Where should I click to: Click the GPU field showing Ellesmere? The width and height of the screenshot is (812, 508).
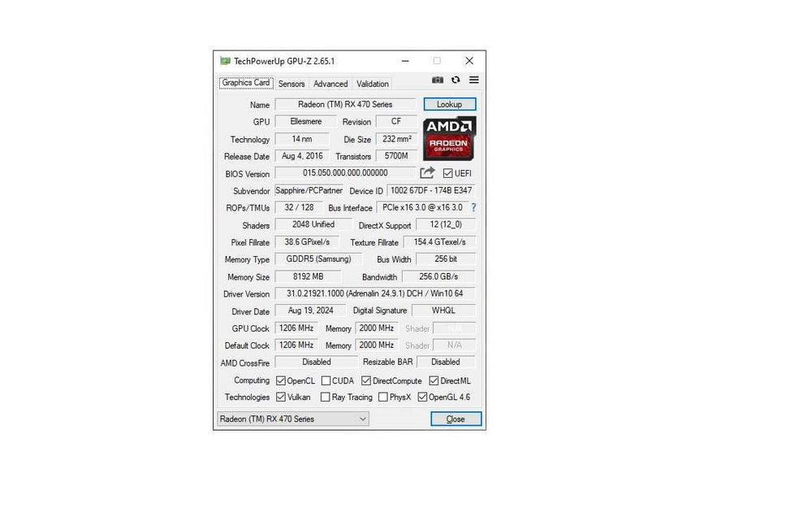coord(306,121)
